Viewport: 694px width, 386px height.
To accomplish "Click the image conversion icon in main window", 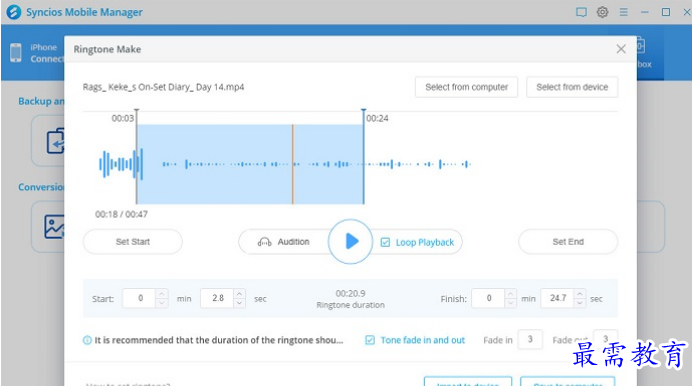I will [x=54, y=227].
